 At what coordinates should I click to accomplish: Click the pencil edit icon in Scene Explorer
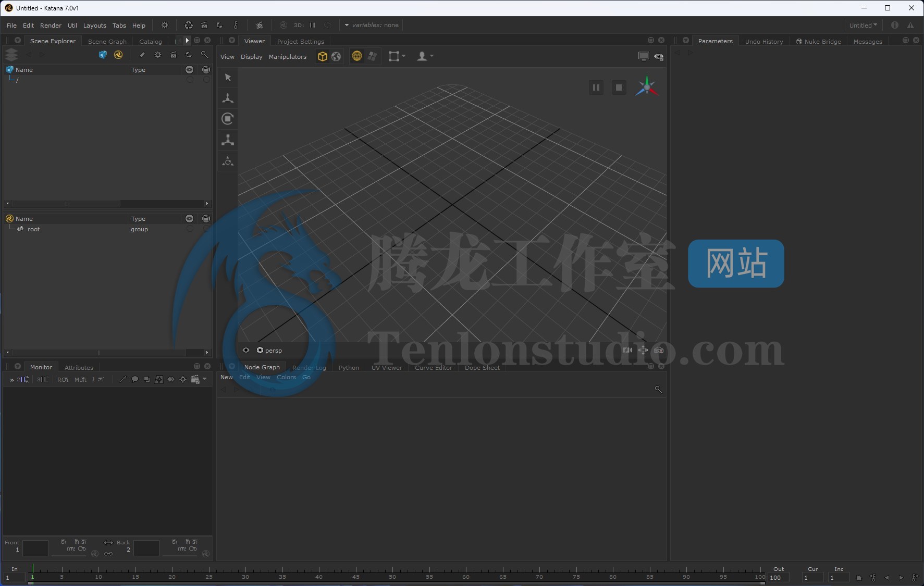[142, 55]
